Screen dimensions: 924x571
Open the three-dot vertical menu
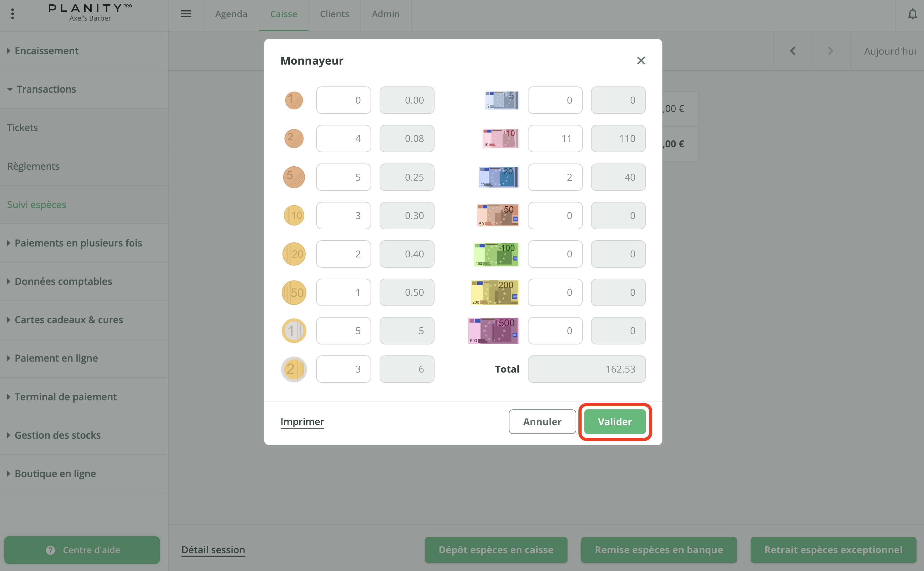pos(12,14)
